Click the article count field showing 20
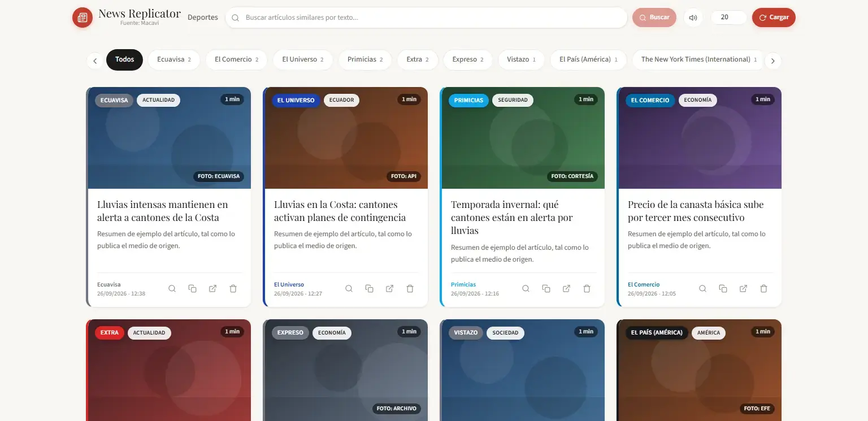Viewport: 868px width, 421px height. pos(729,18)
